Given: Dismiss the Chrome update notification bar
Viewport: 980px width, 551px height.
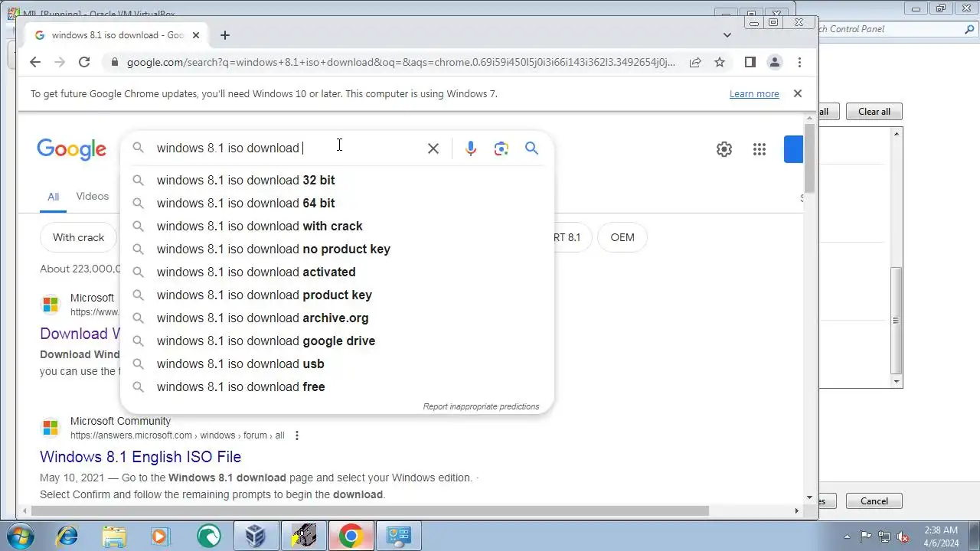Looking at the screenshot, I should [798, 93].
